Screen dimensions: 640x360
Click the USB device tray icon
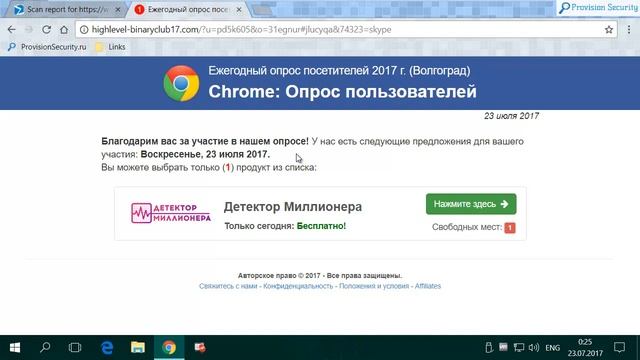(x=489, y=347)
